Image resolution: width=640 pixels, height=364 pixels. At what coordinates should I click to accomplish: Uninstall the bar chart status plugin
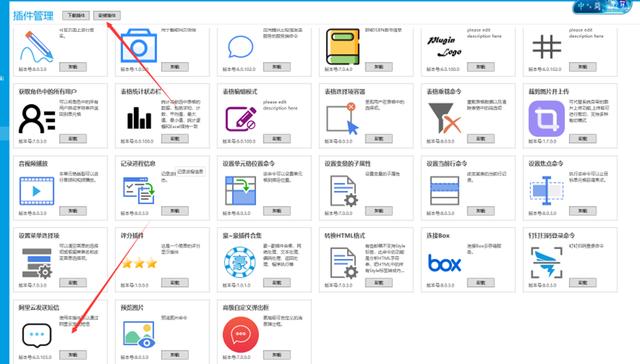(x=175, y=139)
